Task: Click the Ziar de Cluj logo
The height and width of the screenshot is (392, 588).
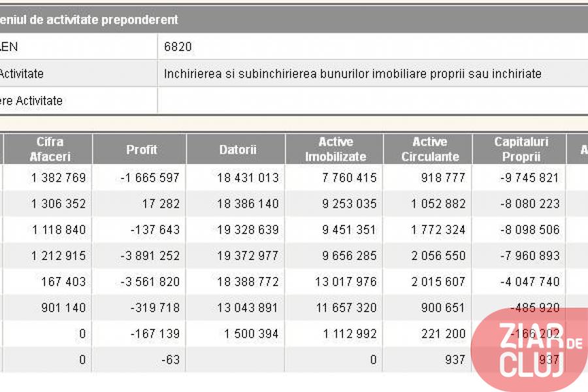Action: [x=530, y=350]
